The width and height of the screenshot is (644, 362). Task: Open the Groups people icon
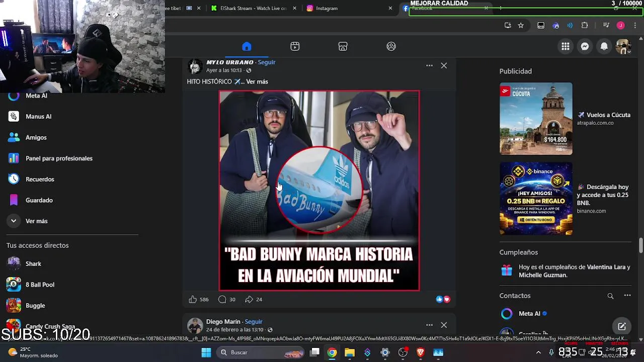(391, 46)
